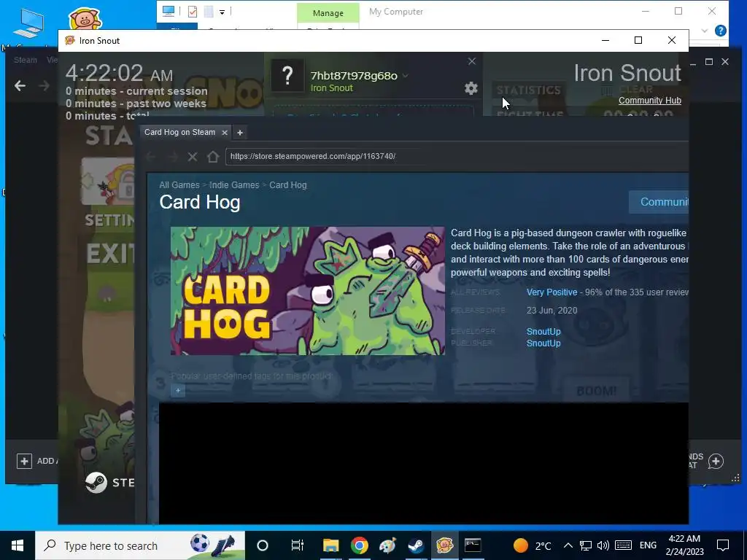
Task: Click the unknown avatar question mark
Action: coord(287,76)
